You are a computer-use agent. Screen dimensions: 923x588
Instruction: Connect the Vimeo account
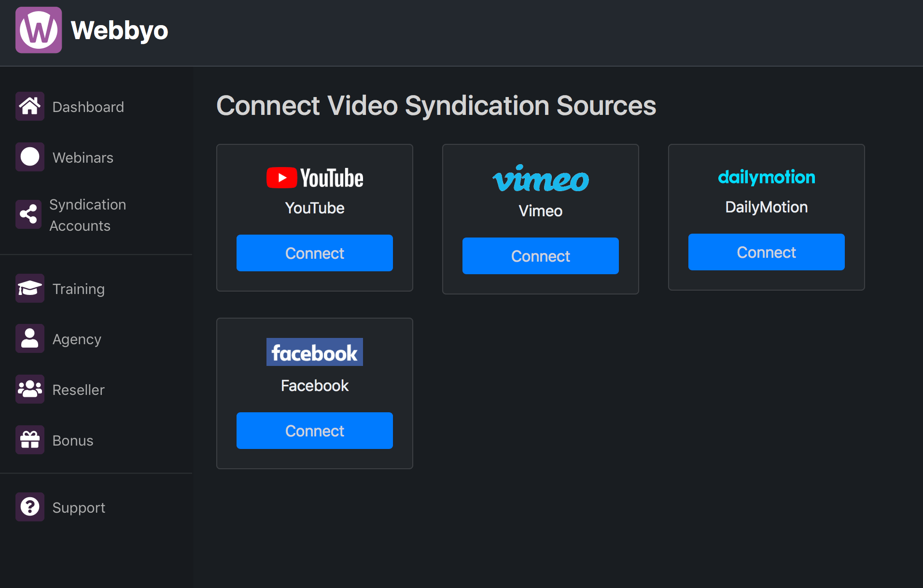tap(541, 256)
